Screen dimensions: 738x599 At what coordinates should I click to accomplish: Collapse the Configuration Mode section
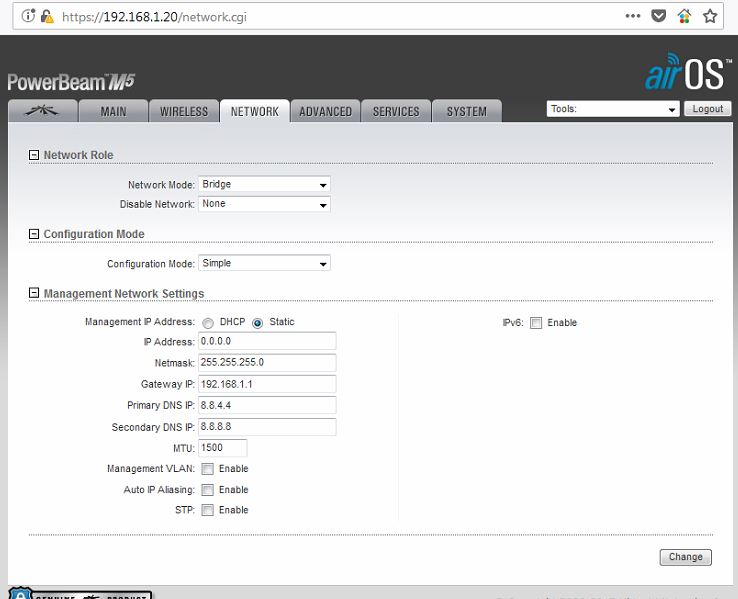[x=34, y=234]
